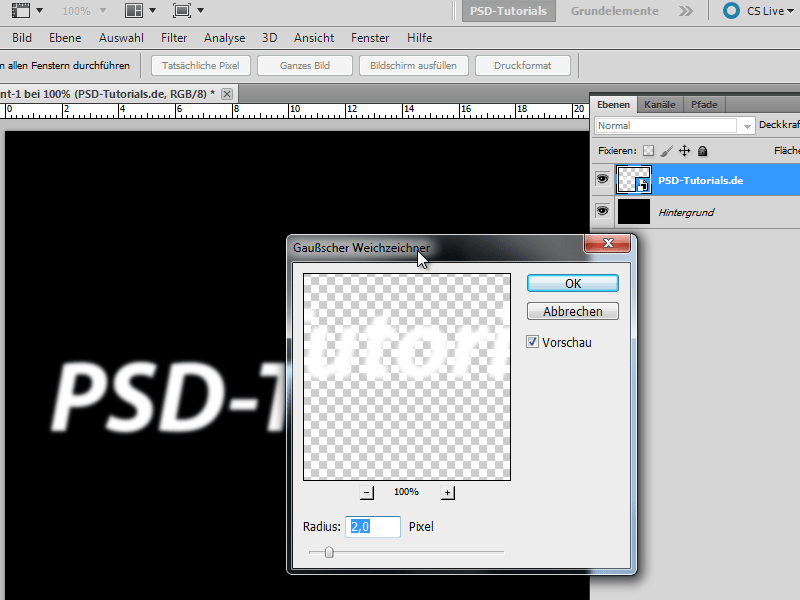Zoom out preview with minus button
Image resolution: width=800 pixels, height=600 pixels.
(x=366, y=492)
